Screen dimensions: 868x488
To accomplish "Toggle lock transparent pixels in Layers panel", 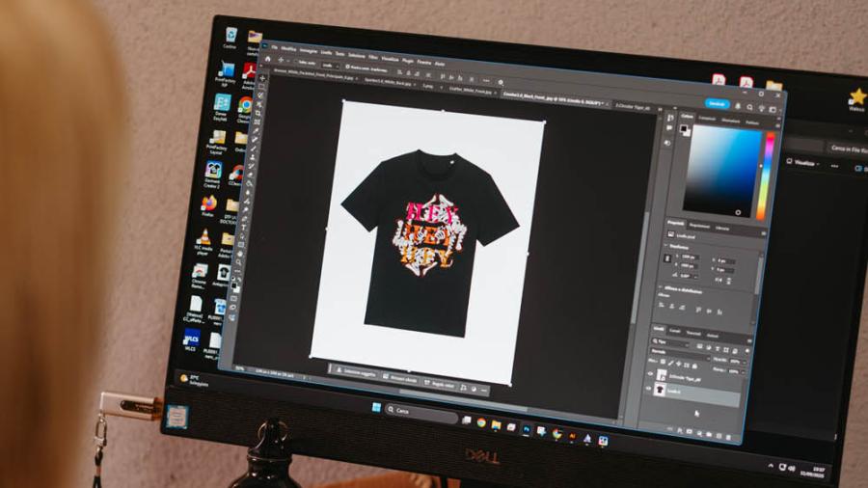I will tap(663, 362).
